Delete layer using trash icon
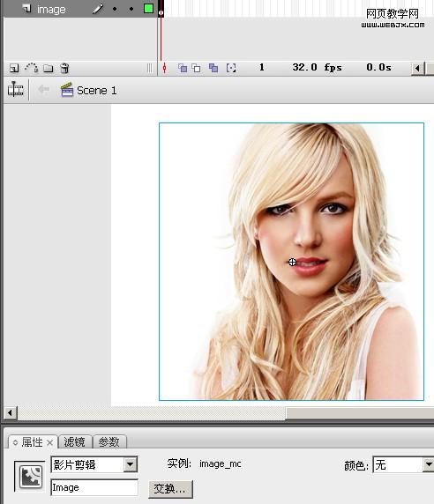This screenshot has width=434, height=504. pyautogui.click(x=64, y=68)
